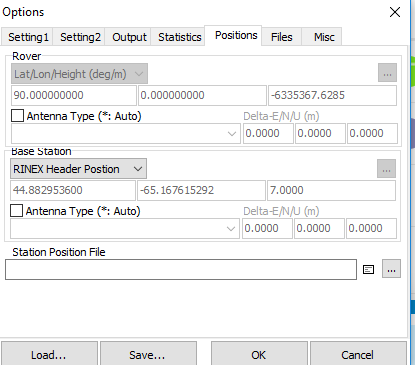Open the Statistics tab
The height and width of the screenshot is (365, 415).
pos(179,37)
